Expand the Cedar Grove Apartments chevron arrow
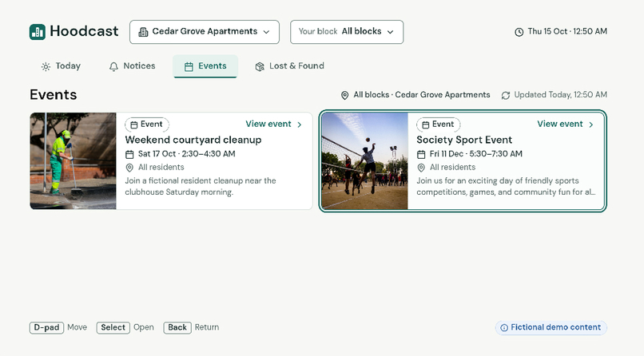This screenshot has height=356, width=644. [266, 32]
